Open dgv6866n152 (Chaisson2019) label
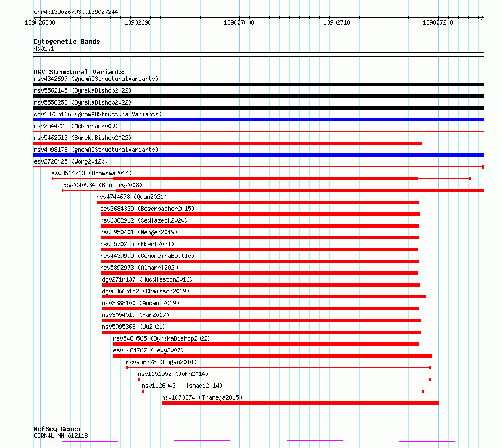500x448 pixels. point(146,291)
